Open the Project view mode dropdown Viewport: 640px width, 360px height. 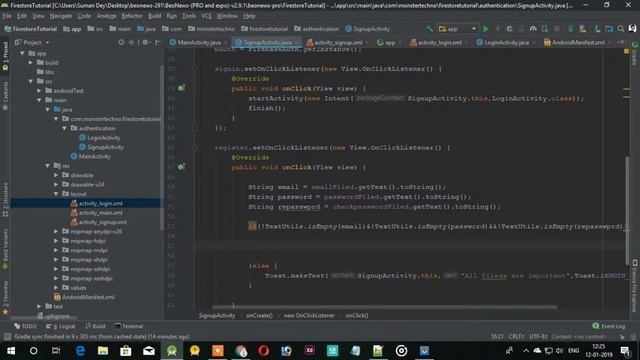coord(32,42)
